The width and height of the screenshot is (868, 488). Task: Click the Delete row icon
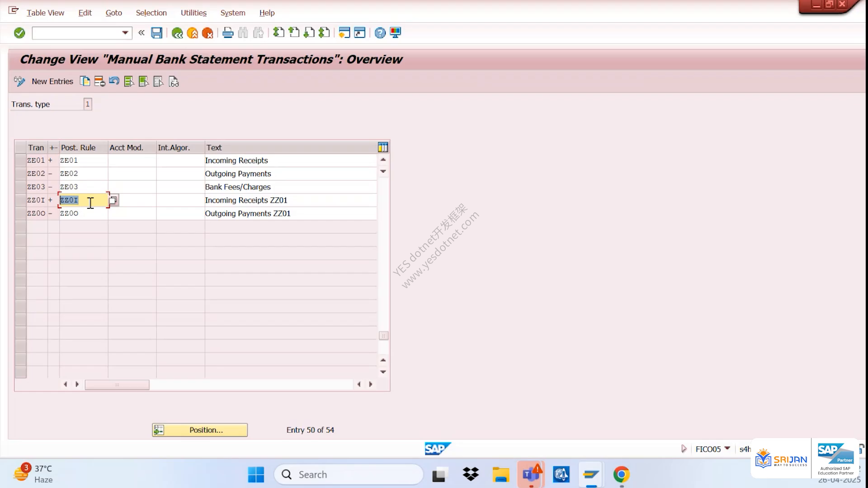click(99, 81)
